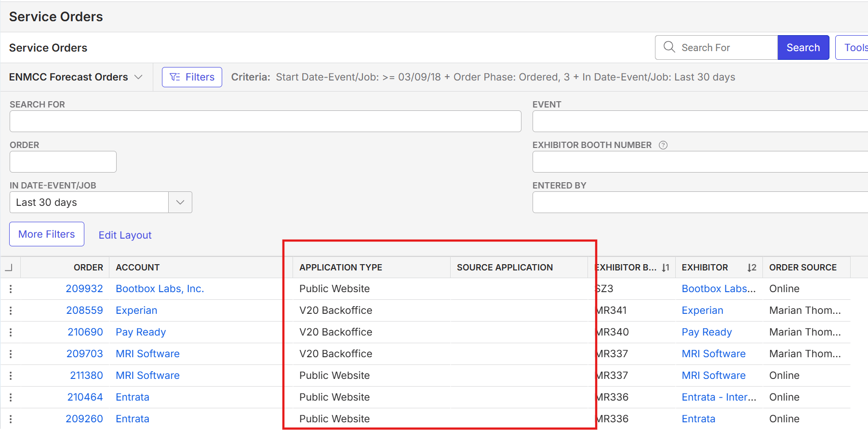868x430 pixels.
Task: Open Bootbox Labs... exhibitor link
Action: click(x=719, y=289)
